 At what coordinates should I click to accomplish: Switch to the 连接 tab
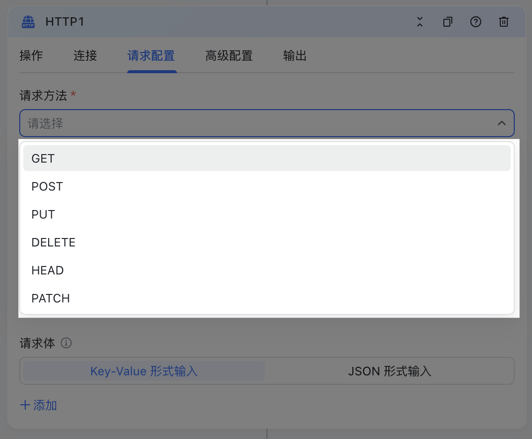click(x=85, y=56)
